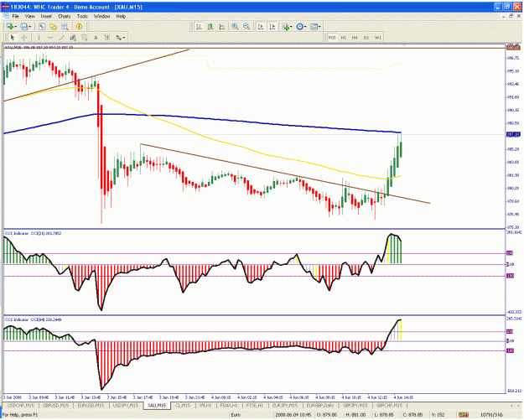Open the Tools menu
This screenshot has width=524, height=420.
coord(82,16)
